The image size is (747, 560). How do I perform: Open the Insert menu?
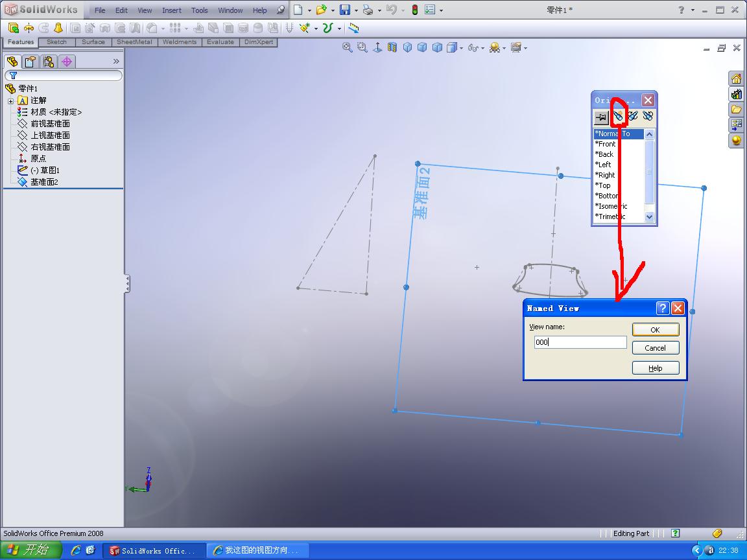coord(171,10)
